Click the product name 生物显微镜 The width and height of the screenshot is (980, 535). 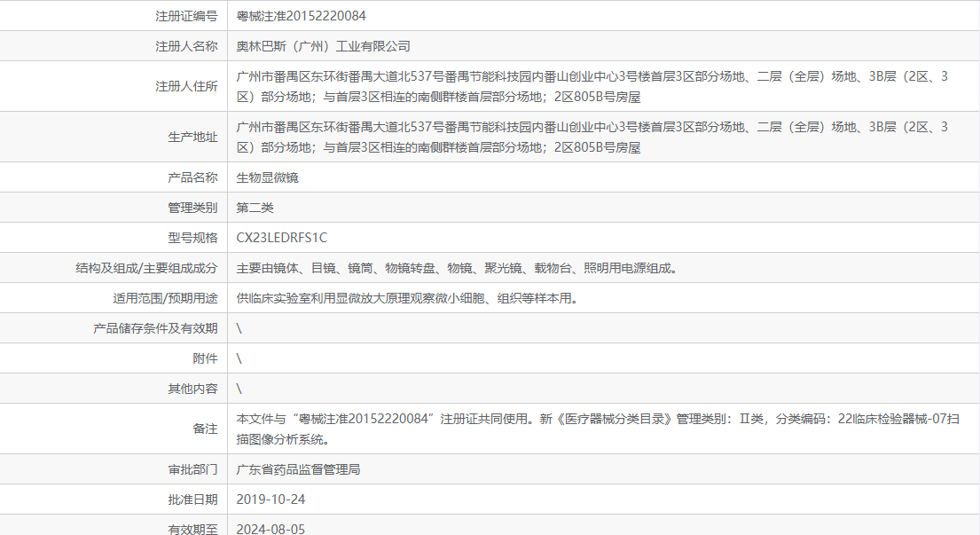(x=263, y=177)
